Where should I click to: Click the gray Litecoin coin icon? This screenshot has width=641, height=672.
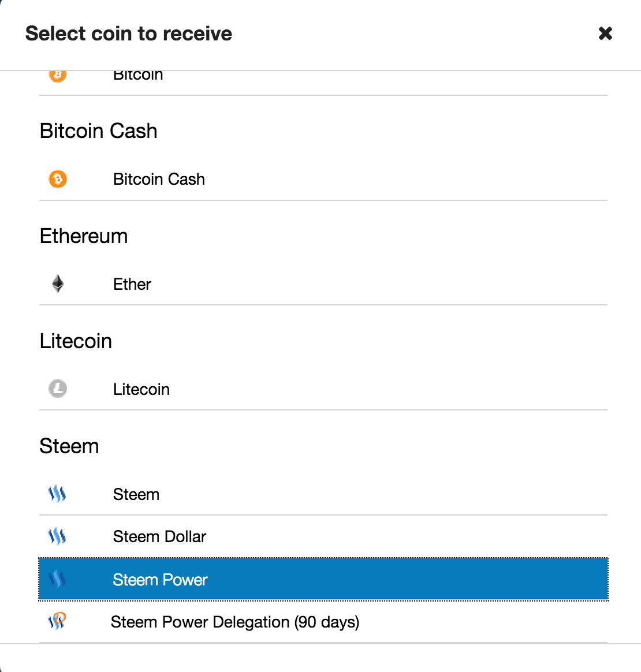coord(58,389)
